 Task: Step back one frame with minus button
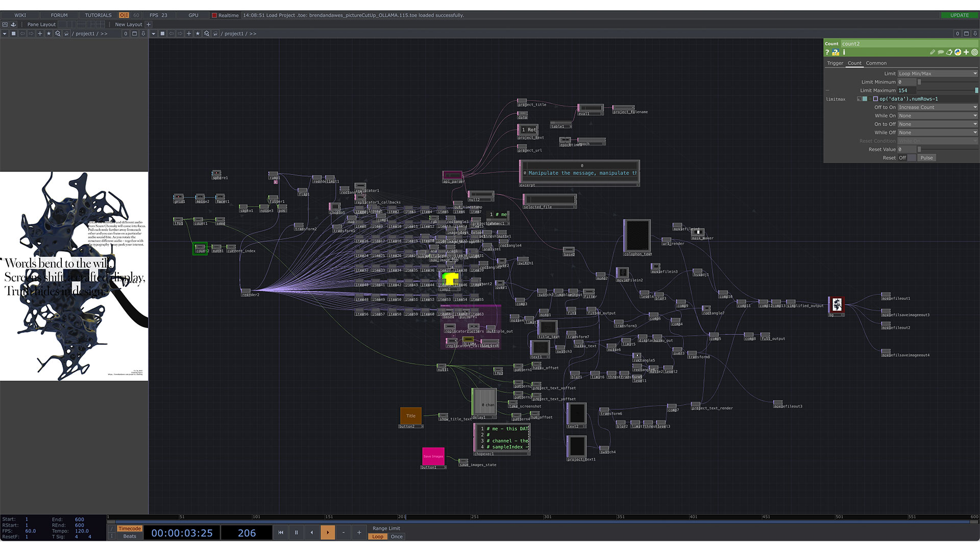pyautogui.click(x=344, y=533)
